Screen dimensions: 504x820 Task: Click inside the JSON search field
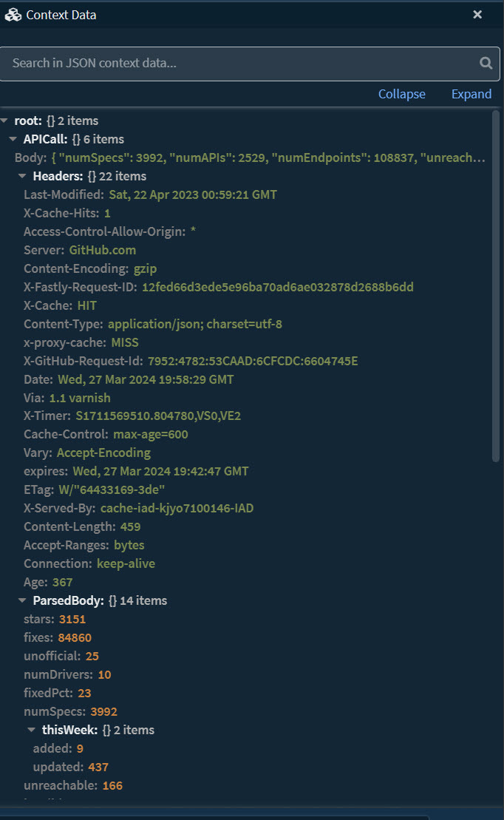[222, 64]
